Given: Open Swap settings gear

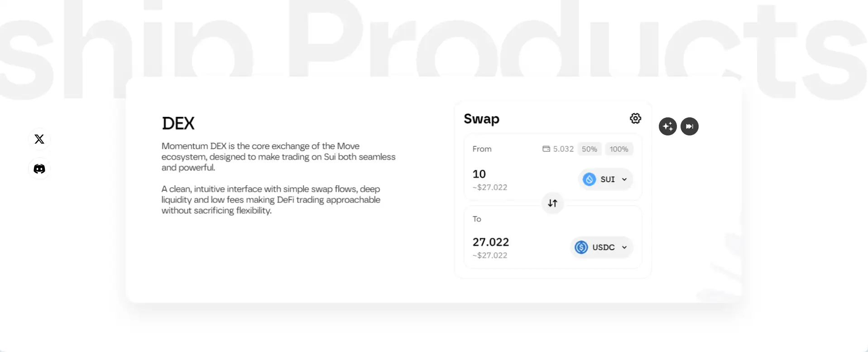Looking at the screenshot, I should click(635, 118).
